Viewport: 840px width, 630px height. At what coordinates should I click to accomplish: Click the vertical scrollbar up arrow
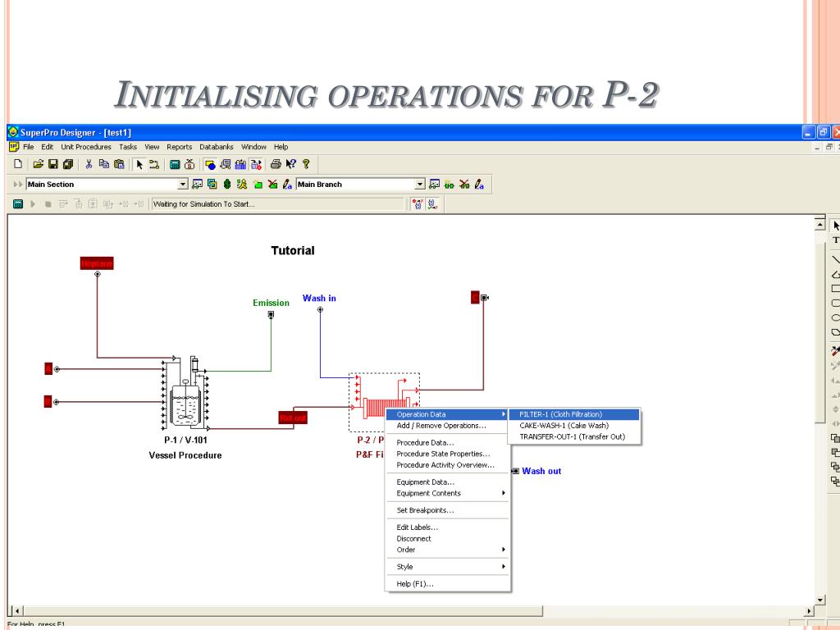(819, 223)
